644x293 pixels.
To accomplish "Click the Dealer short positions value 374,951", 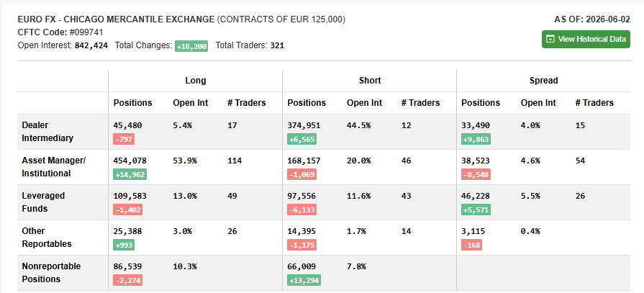I will (304, 125).
